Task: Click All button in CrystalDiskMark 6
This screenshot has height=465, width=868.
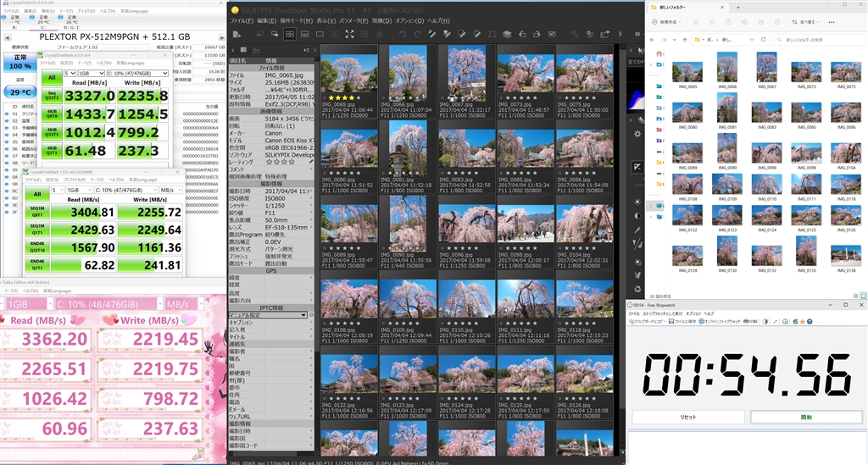Action: click(52, 78)
